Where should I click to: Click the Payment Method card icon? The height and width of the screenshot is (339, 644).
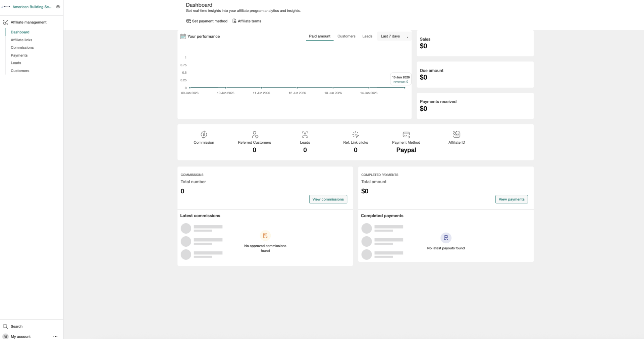(x=406, y=135)
